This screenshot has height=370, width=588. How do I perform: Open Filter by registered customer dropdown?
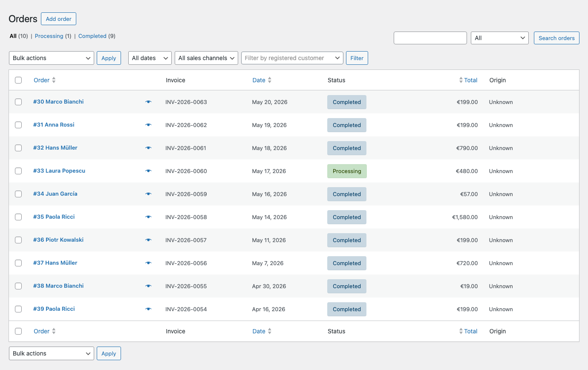pyautogui.click(x=292, y=58)
